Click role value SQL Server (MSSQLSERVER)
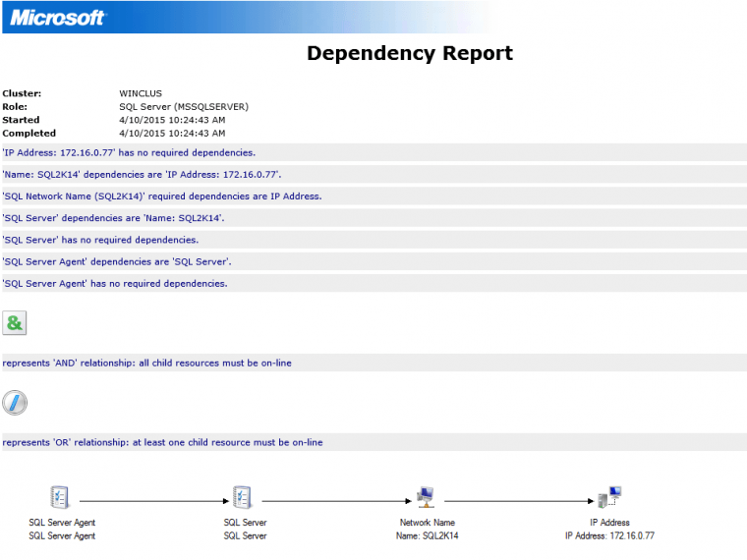747x560 pixels. click(x=184, y=107)
